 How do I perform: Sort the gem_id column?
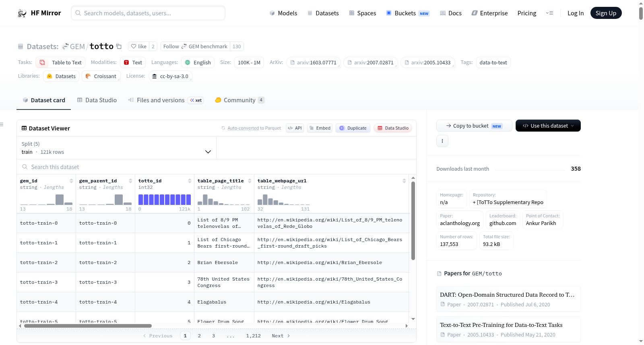(x=71, y=181)
